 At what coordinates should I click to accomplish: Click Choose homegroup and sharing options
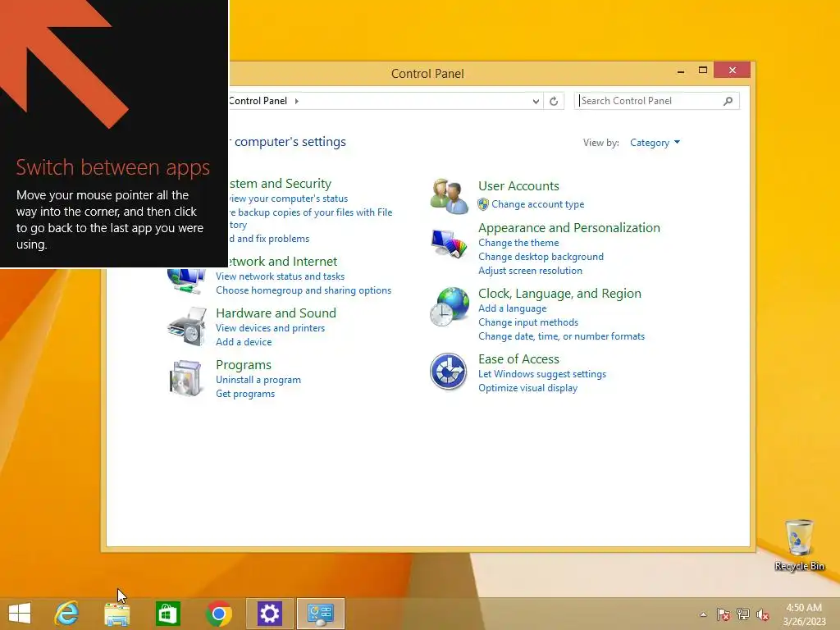[304, 290]
